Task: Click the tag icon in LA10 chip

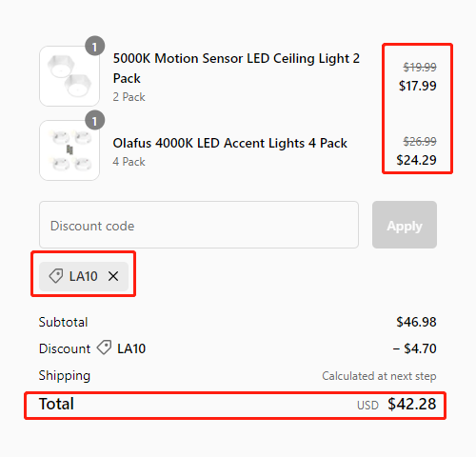Action: tap(56, 276)
